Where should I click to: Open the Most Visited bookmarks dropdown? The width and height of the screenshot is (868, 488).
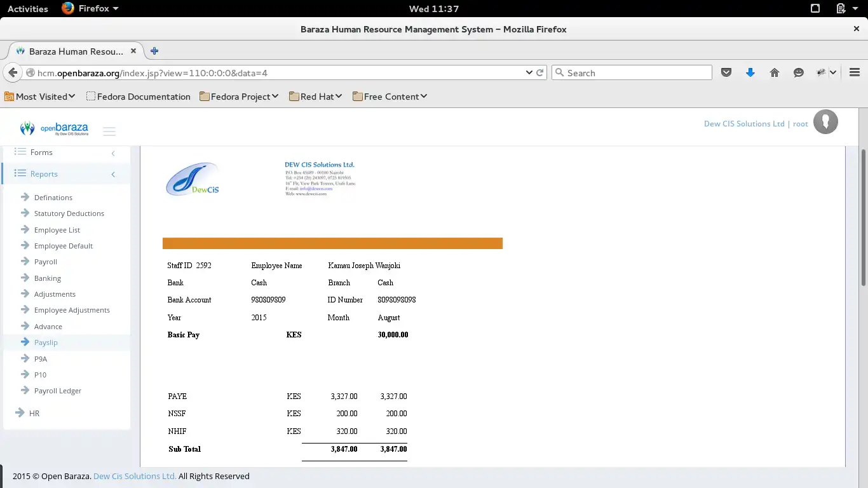(40, 96)
